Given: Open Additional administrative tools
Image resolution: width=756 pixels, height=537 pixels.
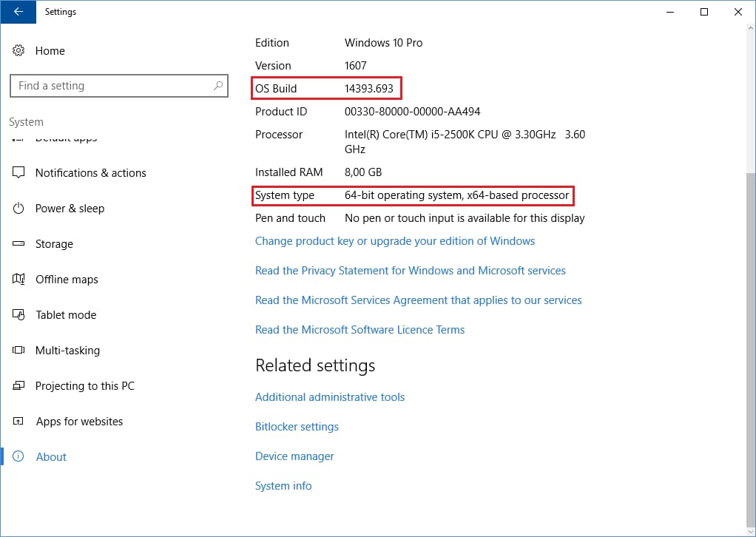Looking at the screenshot, I should (x=330, y=397).
